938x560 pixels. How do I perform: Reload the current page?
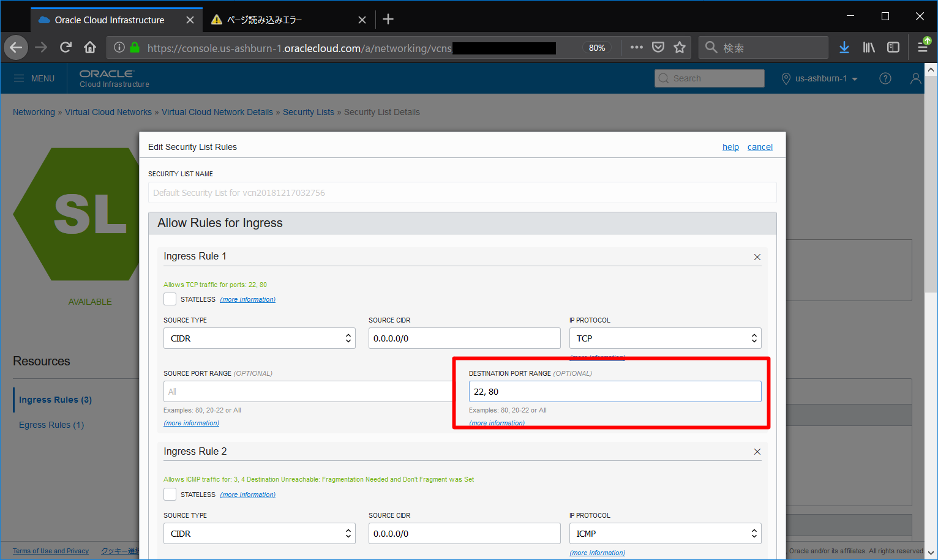click(x=66, y=47)
